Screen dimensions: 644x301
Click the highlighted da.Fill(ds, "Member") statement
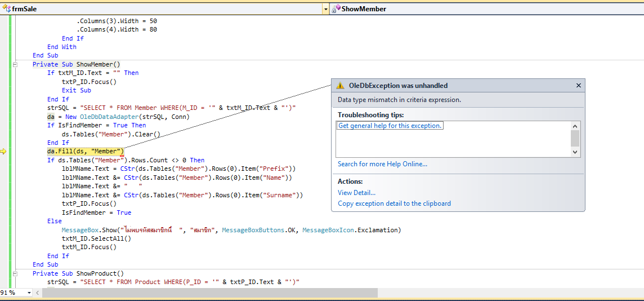pyautogui.click(x=85, y=151)
